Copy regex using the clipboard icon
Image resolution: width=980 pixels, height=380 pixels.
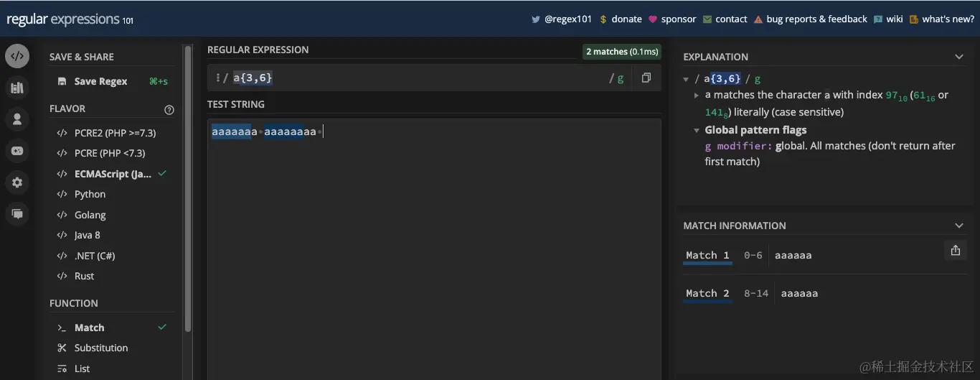click(646, 78)
